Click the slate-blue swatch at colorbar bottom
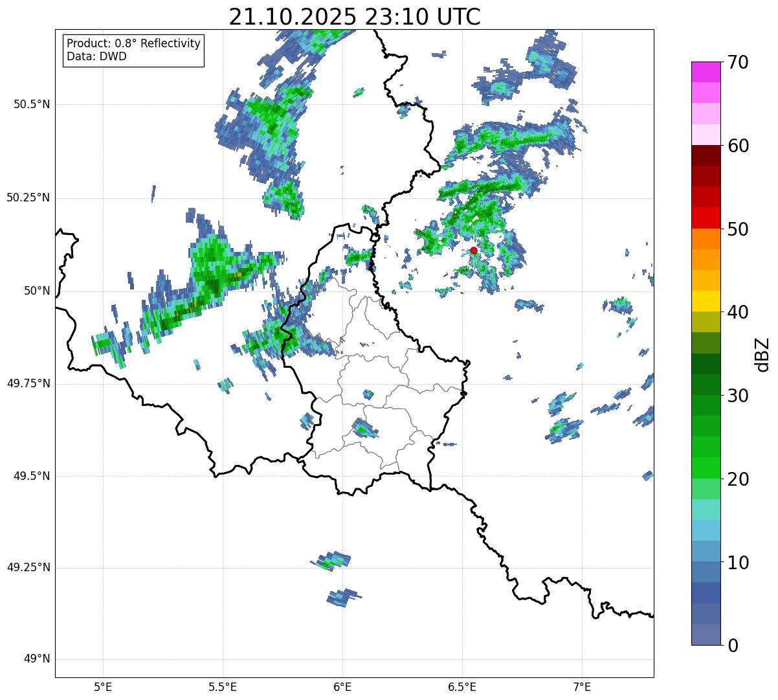 [x=706, y=635]
